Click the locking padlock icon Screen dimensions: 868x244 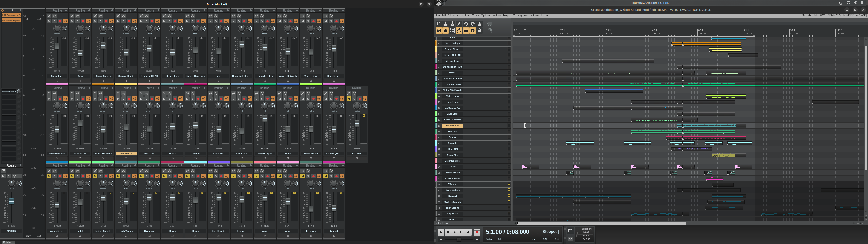479,31
